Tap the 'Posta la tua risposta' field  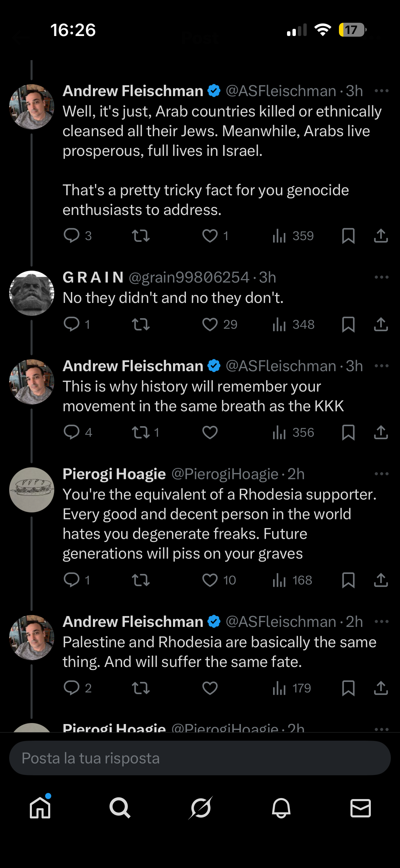click(x=200, y=758)
